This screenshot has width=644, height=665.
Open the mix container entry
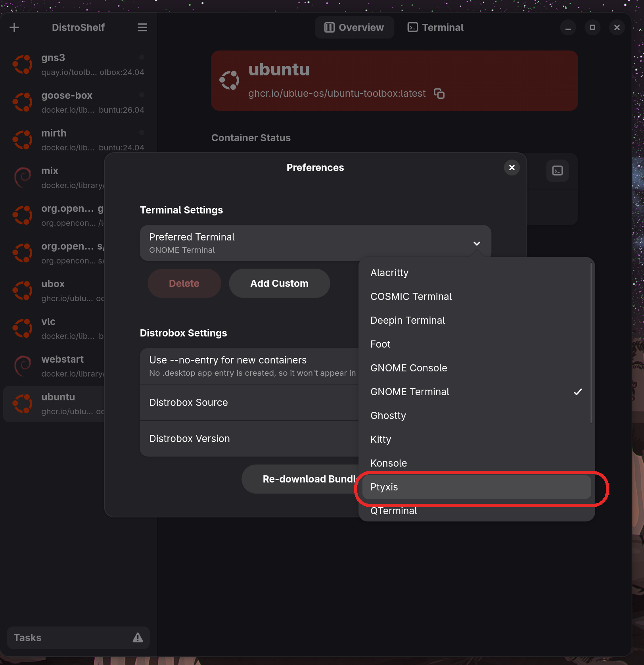(x=54, y=177)
